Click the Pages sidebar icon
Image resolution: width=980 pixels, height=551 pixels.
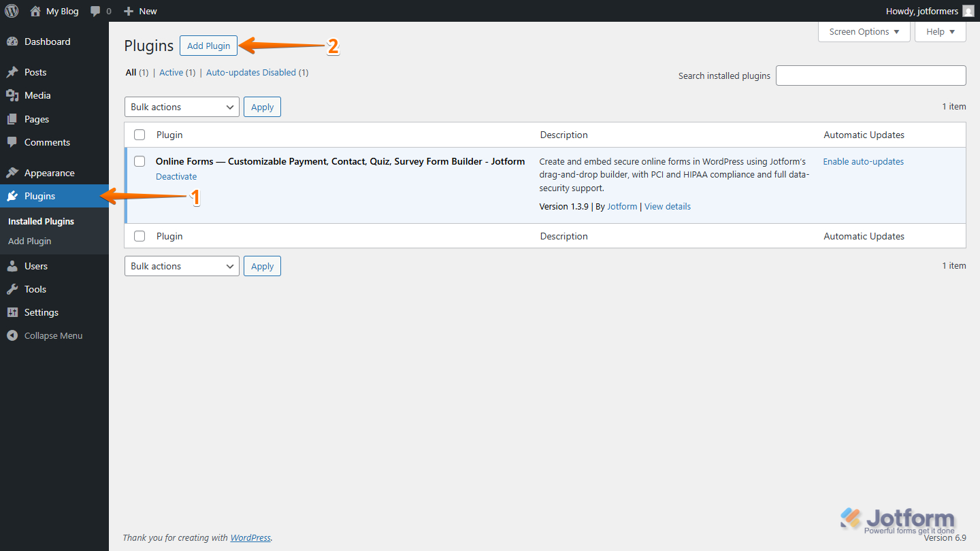[x=14, y=119]
